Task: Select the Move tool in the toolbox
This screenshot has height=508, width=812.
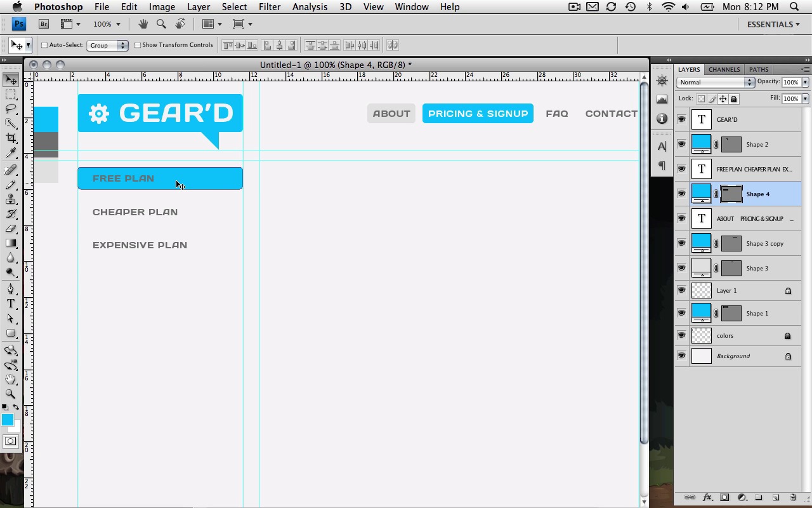Action: click(11, 80)
